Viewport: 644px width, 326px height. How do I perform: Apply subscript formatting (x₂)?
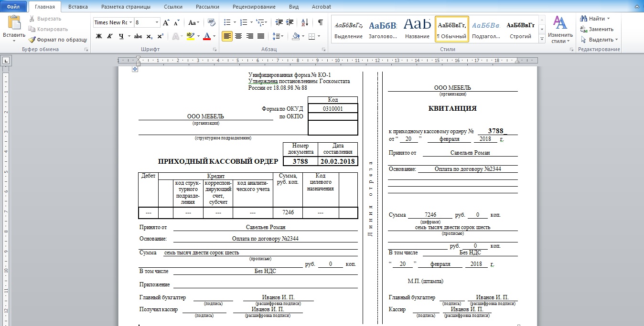point(150,36)
